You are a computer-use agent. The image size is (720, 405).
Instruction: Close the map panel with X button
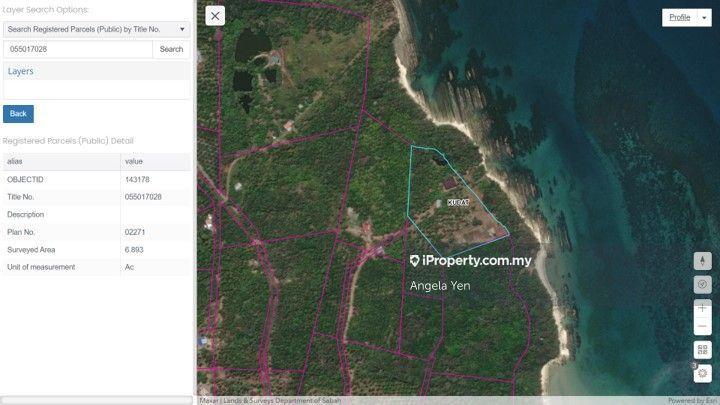[x=216, y=15]
